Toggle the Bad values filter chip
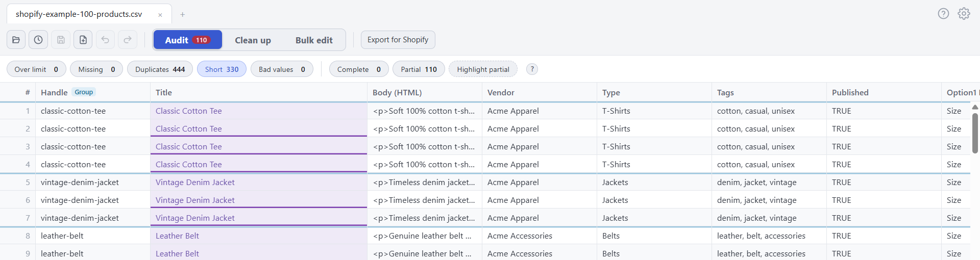 pos(282,69)
